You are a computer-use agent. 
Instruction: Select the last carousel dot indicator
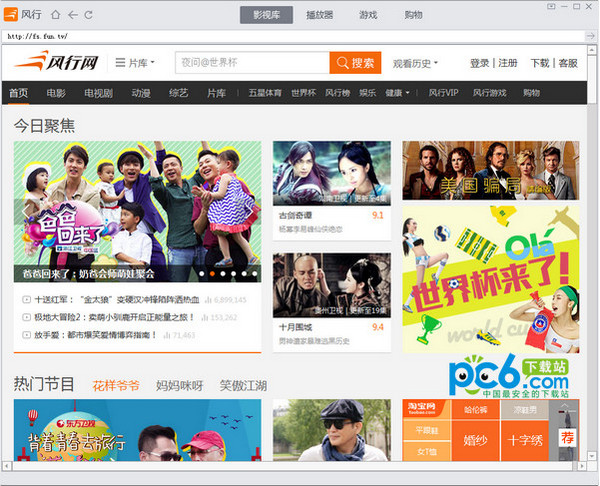(x=254, y=274)
